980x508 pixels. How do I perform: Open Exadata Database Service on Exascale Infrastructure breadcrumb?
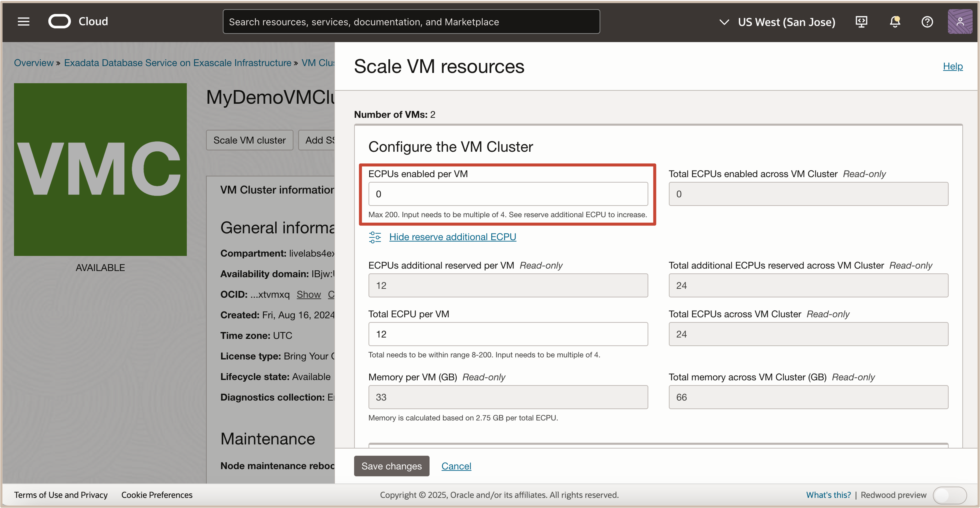(177, 63)
